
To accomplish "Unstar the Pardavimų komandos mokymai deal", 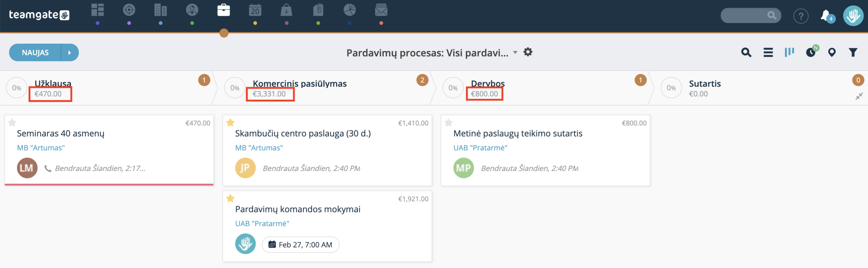I will pos(231,198).
